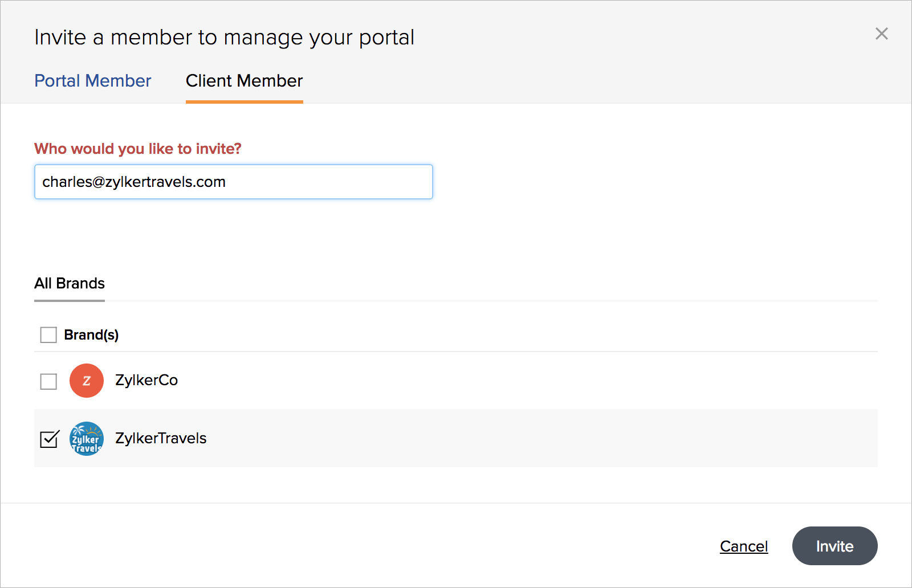Check the ZylkerCo brand checkbox

[48, 381]
